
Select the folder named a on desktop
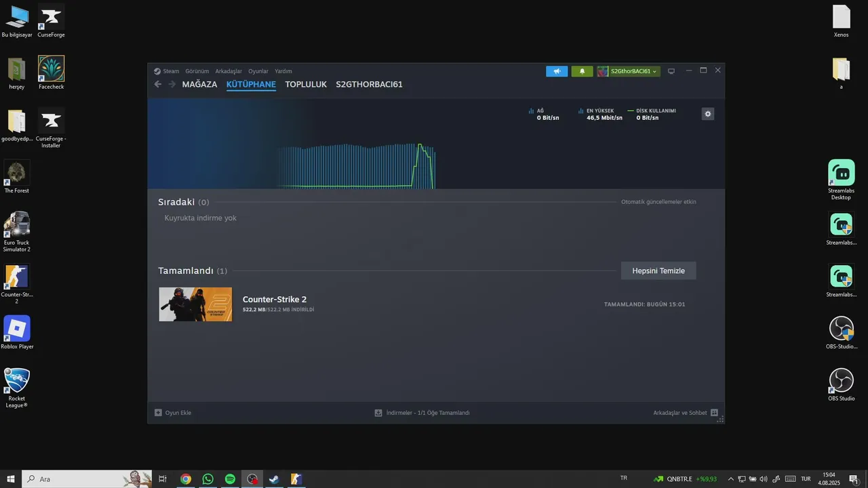(841, 73)
